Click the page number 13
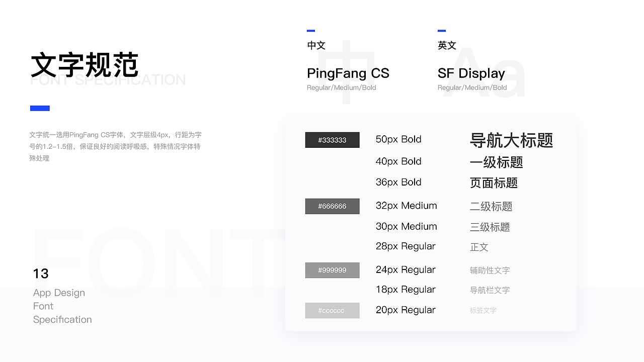644x362 pixels. click(41, 274)
